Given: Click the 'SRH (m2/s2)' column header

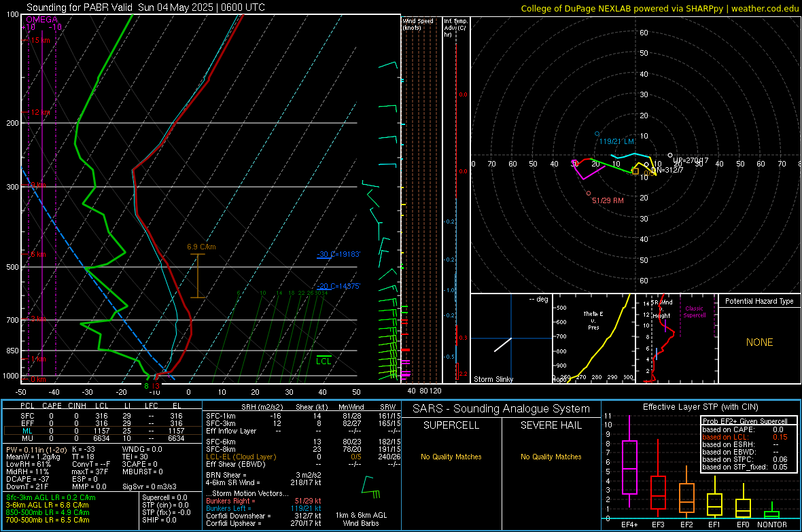Looking at the screenshot, I should tap(262, 407).
